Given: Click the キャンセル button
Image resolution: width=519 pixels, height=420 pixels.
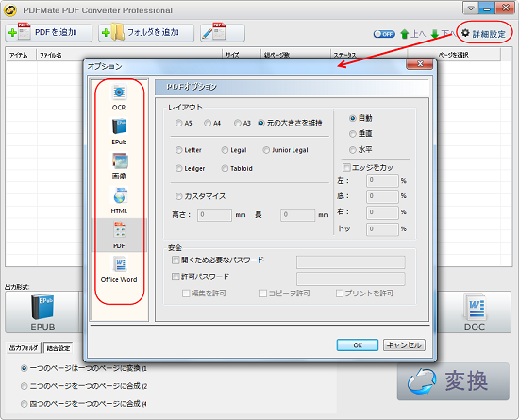Looking at the screenshot, I should pyautogui.click(x=404, y=345).
